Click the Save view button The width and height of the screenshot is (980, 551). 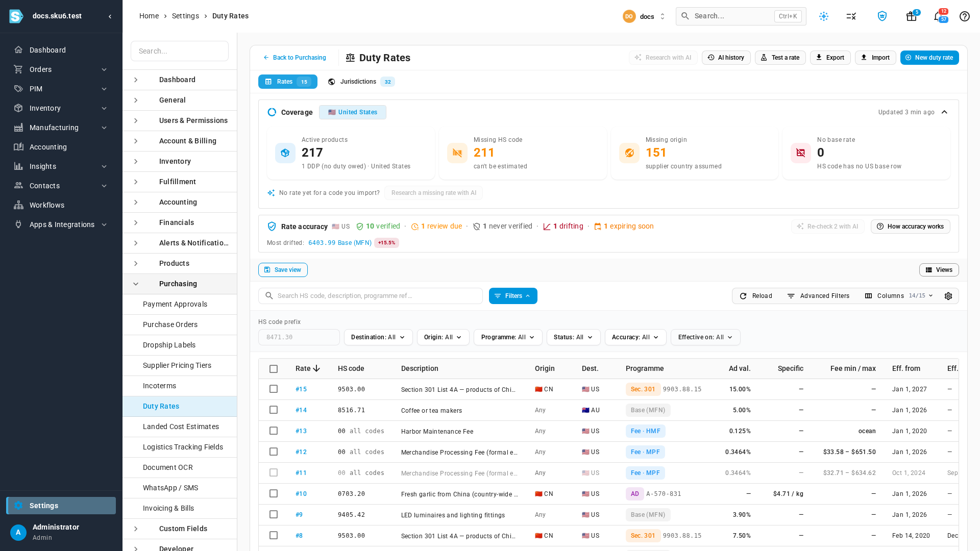point(283,270)
